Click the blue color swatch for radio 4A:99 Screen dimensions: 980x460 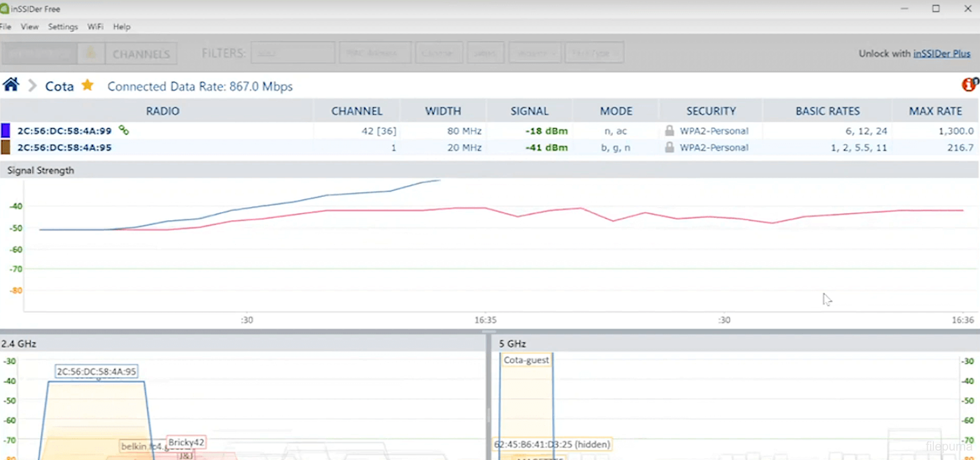(x=6, y=130)
